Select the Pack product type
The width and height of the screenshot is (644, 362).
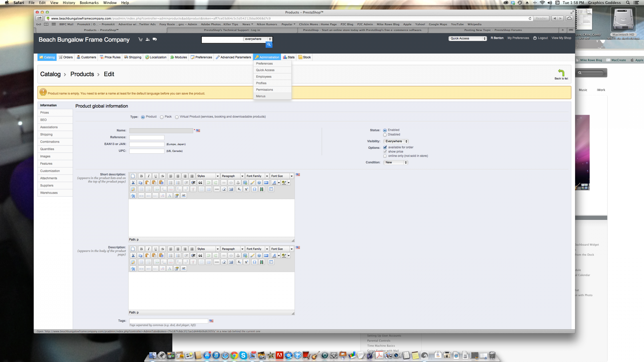162,117
